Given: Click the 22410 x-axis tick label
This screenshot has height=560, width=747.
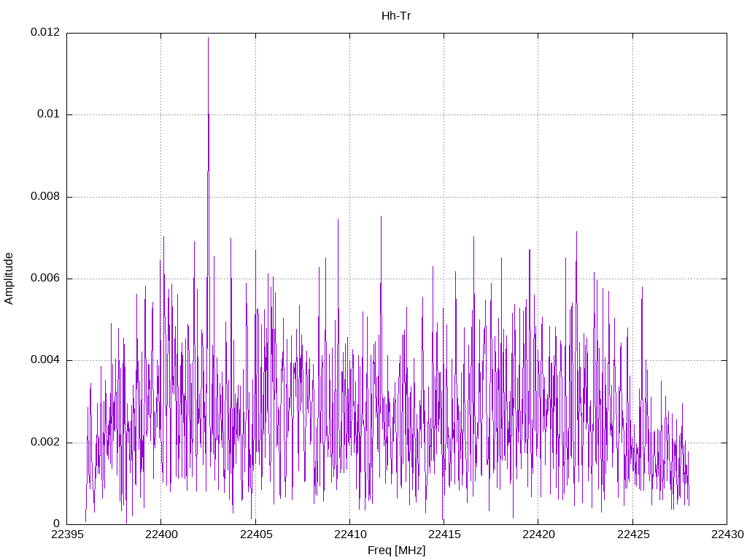Looking at the screenshot, I should (349, 534).
